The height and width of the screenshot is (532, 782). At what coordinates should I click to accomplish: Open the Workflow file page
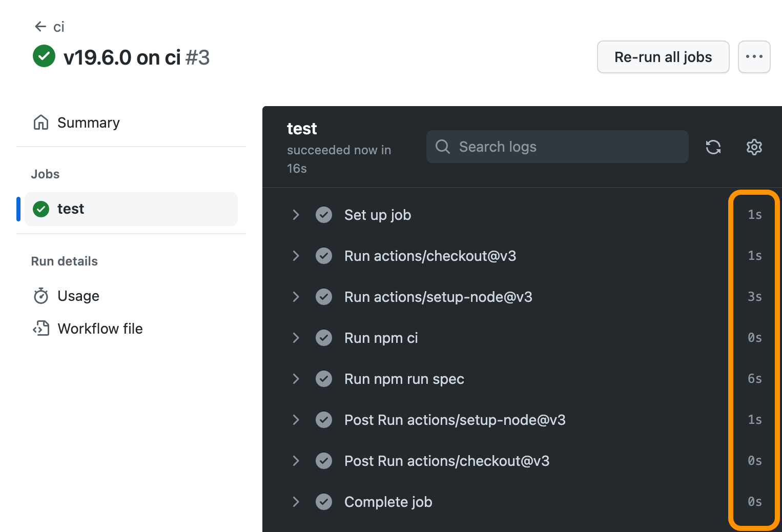[100, 329]
